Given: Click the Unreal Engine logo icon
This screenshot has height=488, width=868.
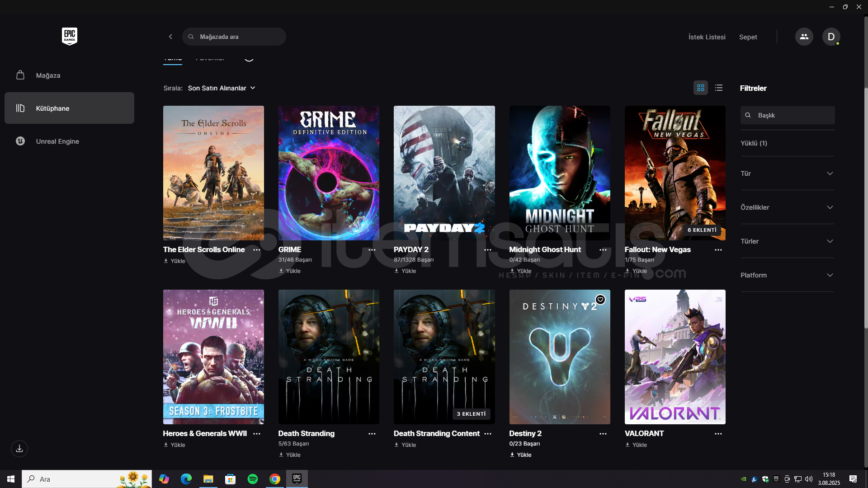Looking at the screenshot, I should tap(20, 141).
